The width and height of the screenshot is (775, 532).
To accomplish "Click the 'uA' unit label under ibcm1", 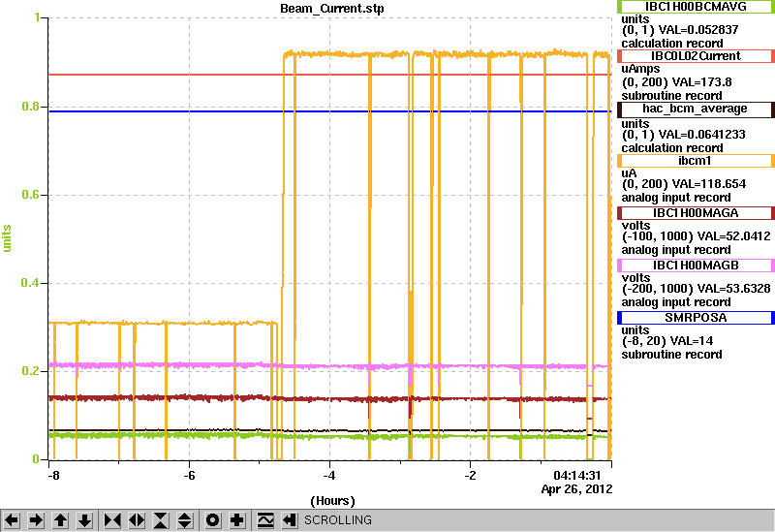I will pyautogui.click(x=629, y=173).
